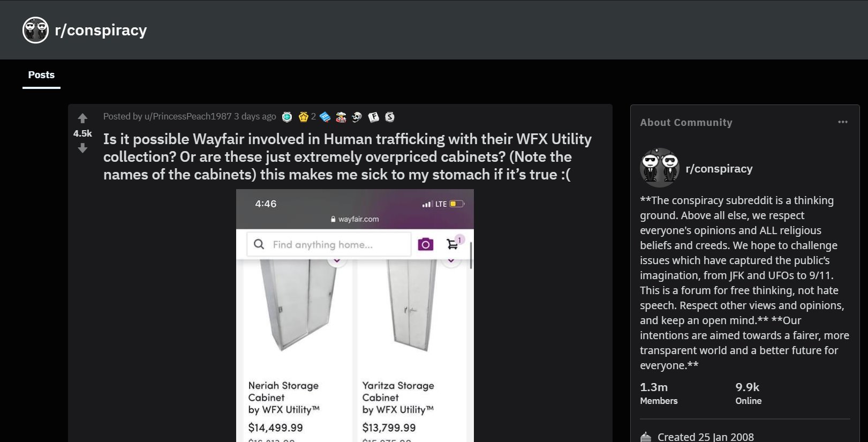Click the Created 25 Jan 2008 text
The image size is (868, 442).
click(x=706, y=437)
